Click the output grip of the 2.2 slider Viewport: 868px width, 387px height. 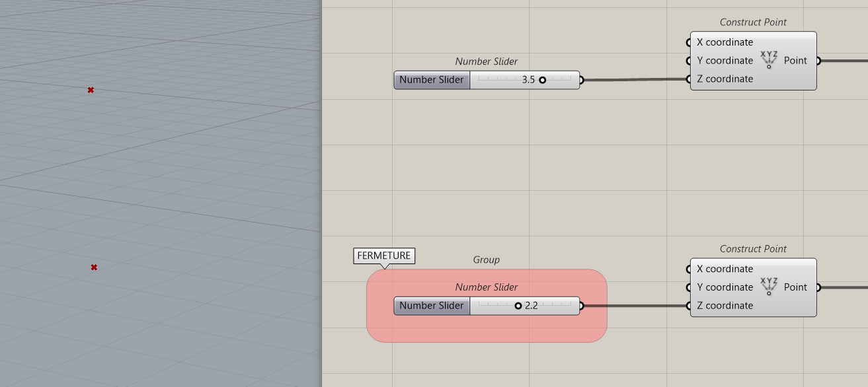click(x=581, y=306)
